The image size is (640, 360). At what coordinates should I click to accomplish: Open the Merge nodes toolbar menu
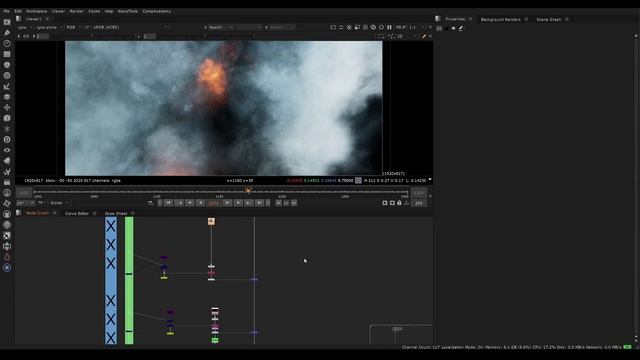[x=7, y=97]
